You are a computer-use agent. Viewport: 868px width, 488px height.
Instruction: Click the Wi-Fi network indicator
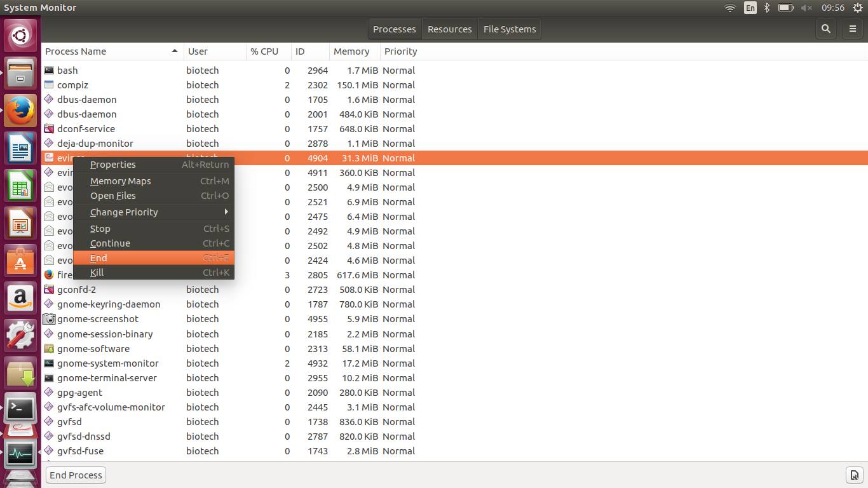coord(730,8)
